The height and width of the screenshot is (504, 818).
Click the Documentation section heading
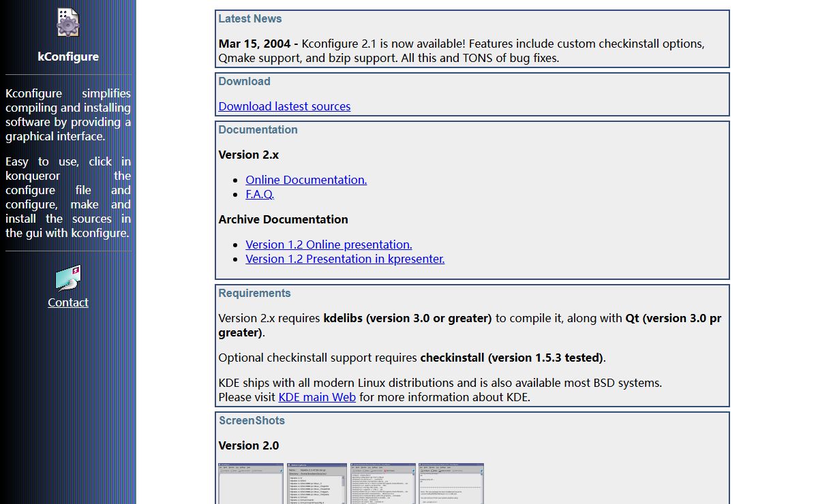coord(258,129)
